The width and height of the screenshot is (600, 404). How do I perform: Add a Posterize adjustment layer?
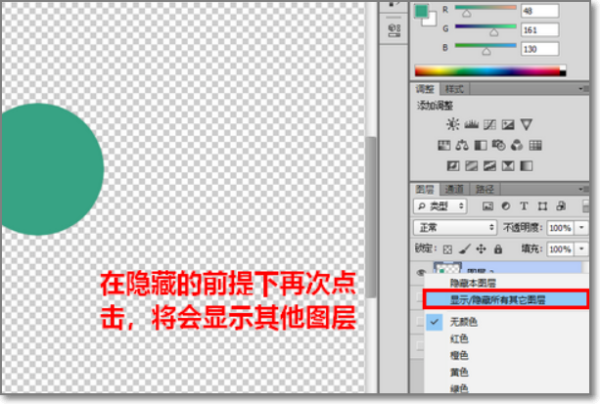click(x=471, y=166)
